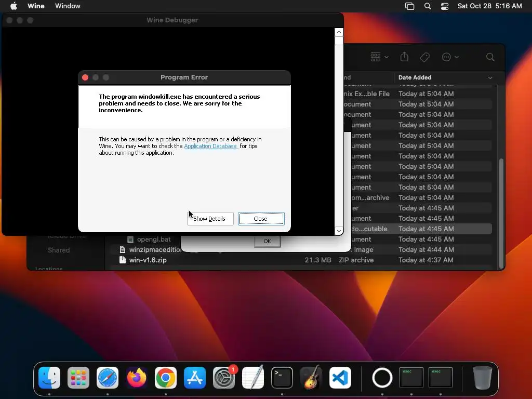Open Finder from the Dock
Screen dimensions: 532x399
point(49,378)
